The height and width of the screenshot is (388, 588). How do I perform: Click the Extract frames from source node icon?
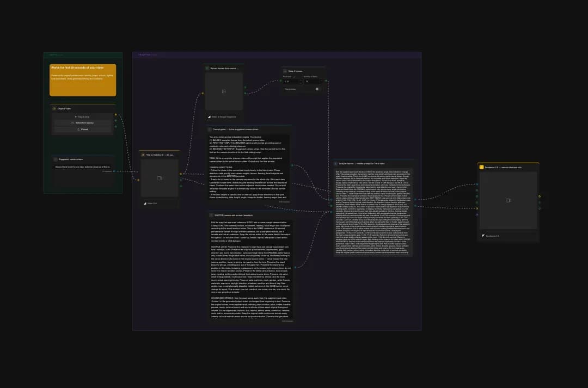click(207, 68)
